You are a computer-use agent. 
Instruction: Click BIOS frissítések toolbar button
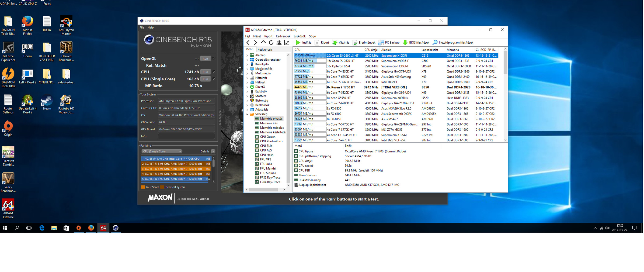416,43
